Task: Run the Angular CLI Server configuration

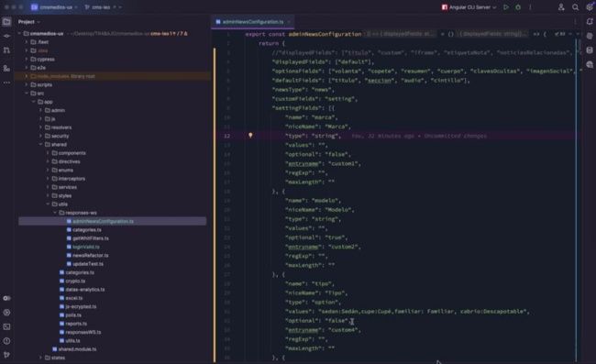Action: (x=506, y=7)
